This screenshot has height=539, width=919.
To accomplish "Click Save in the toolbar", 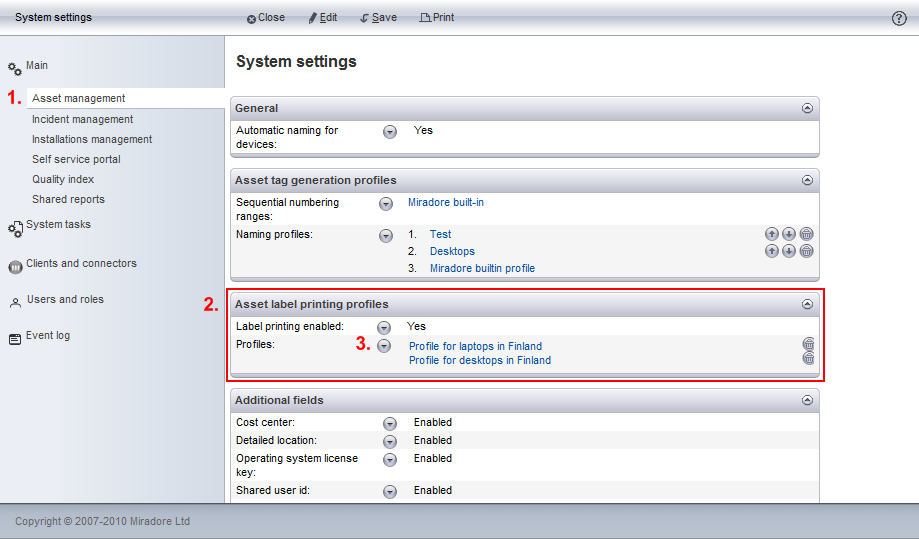I will [x=378, y=18].
